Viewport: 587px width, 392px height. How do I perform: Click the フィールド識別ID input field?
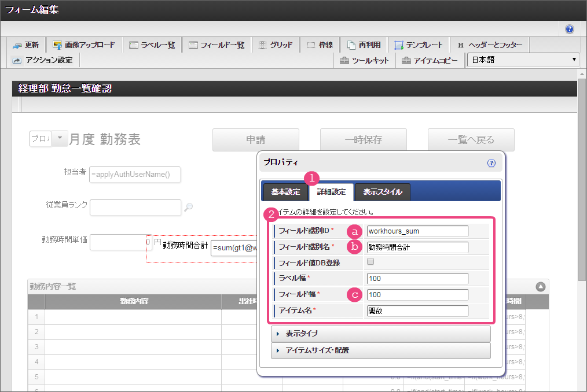coord(417,231)
